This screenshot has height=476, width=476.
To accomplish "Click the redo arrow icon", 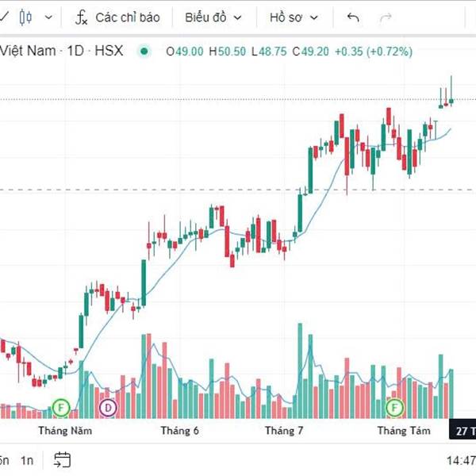I will click(386, 17).
